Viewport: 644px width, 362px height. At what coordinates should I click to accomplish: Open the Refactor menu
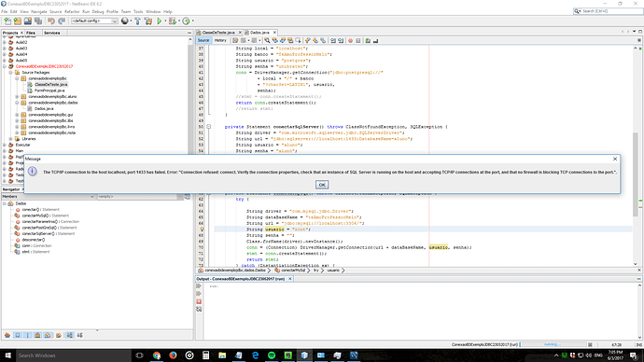(x=72, y=11)
